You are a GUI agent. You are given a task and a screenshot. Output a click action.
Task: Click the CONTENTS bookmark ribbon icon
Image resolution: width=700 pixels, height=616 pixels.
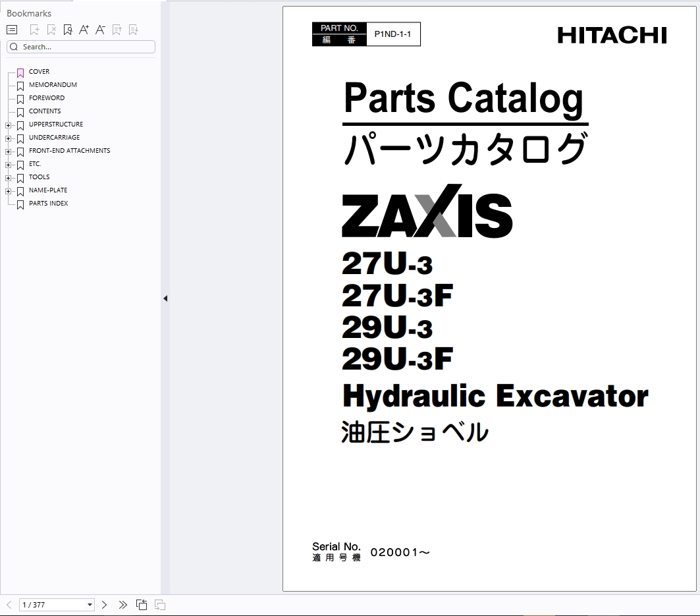click(20, 113)
